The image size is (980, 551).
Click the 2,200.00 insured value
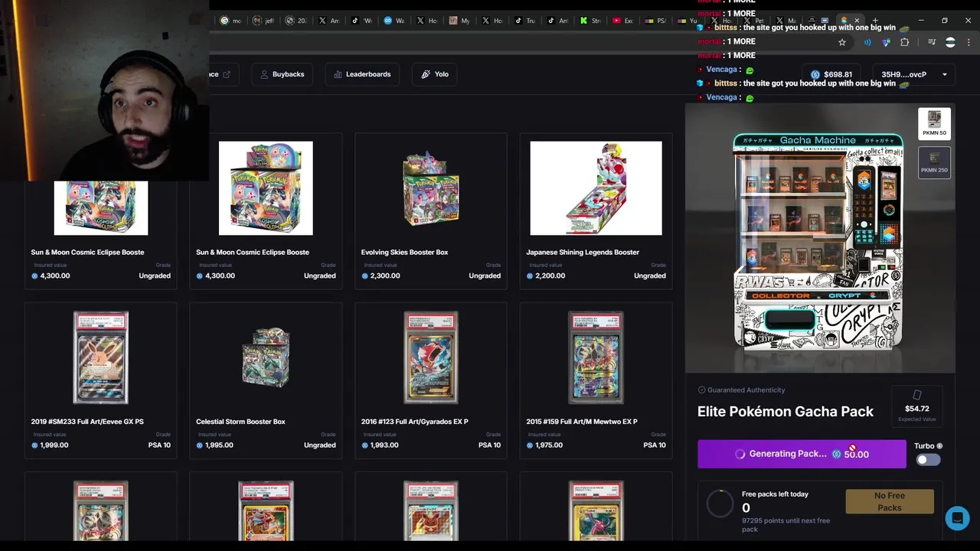coord(550,275)
